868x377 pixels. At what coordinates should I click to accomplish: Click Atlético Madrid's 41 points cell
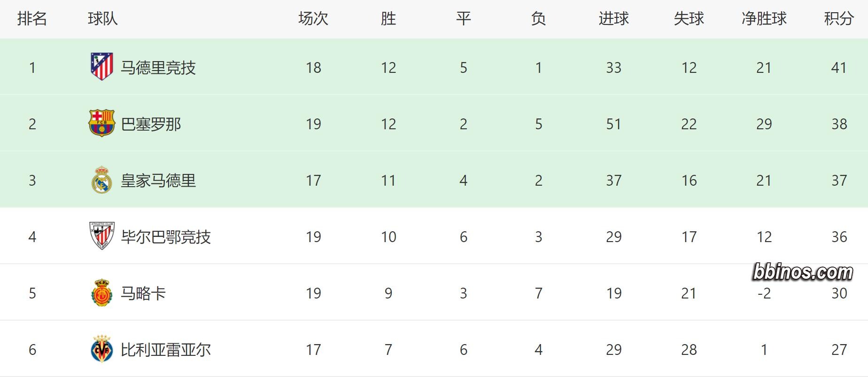click(839, 68)
